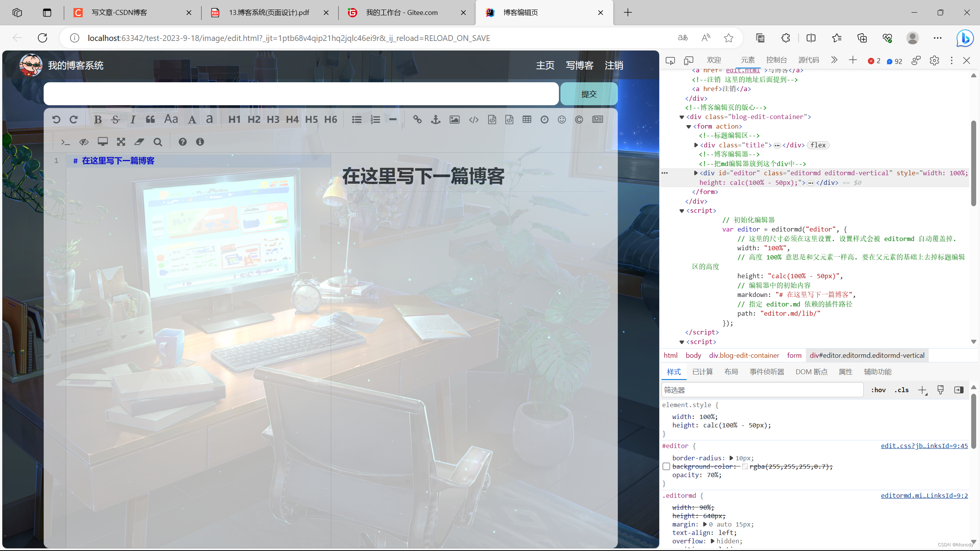Open the emoji picker

[x=562, y=120]
